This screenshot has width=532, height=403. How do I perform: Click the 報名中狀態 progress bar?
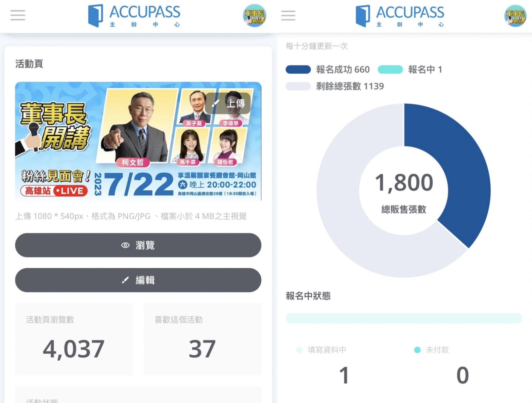[404, 318]
